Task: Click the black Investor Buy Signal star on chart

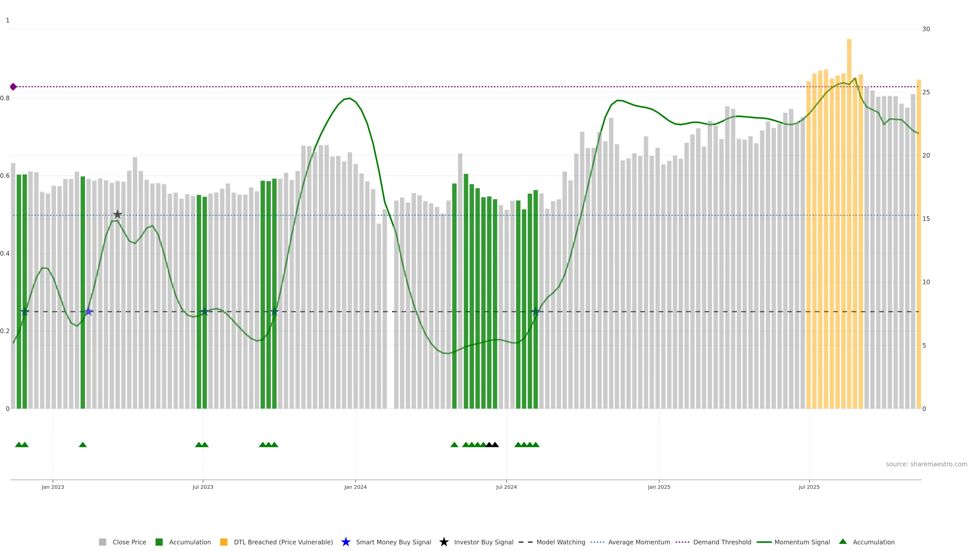Action: point(118,215)
